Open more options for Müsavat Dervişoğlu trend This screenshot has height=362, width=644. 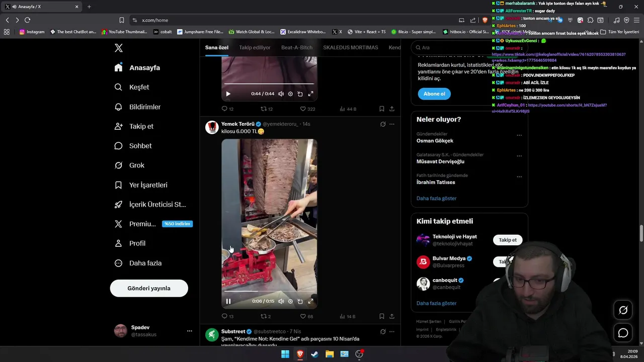(x=519, y=156)
